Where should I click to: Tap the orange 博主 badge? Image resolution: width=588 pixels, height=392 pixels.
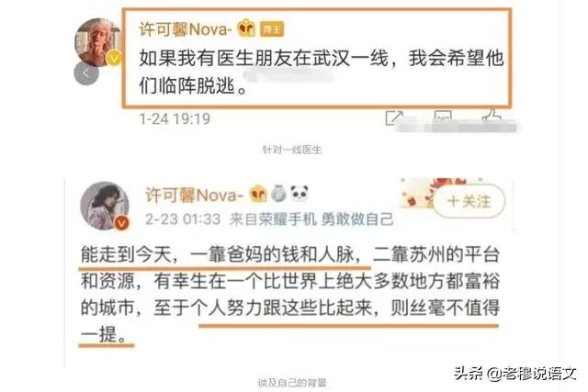coord(272,29)
